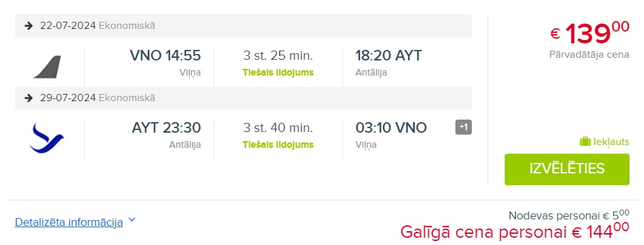Open the Detalizēta informācija link
The image size is (644, 245).
68,223
